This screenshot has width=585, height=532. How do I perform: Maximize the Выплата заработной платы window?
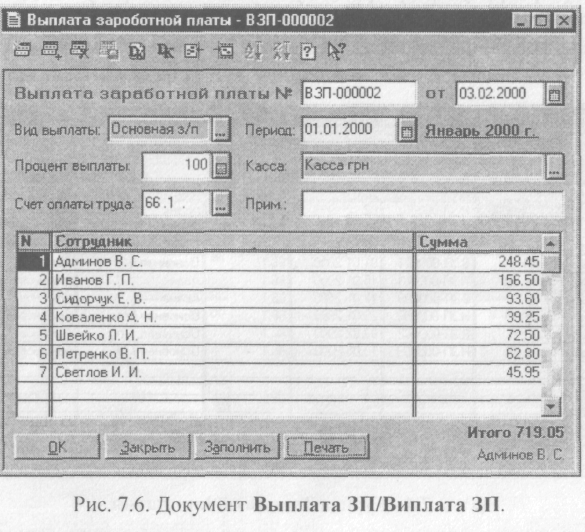coord(541,20)
